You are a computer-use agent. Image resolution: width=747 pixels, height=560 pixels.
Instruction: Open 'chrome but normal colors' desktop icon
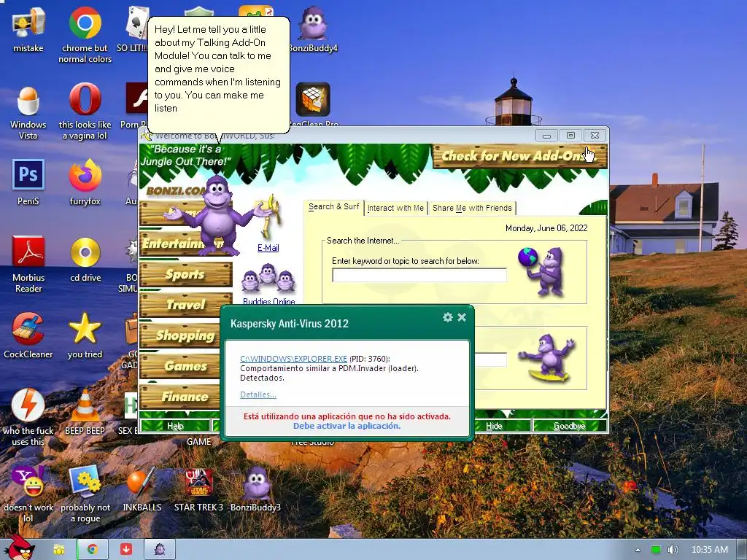click(x=85, y=23)
